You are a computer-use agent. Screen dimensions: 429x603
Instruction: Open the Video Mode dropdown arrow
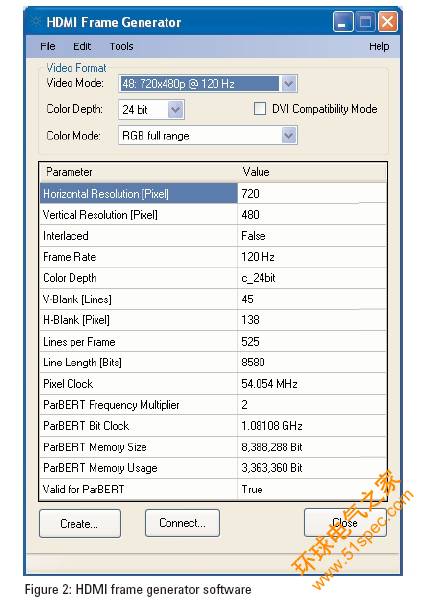click(x=289, y=83)
